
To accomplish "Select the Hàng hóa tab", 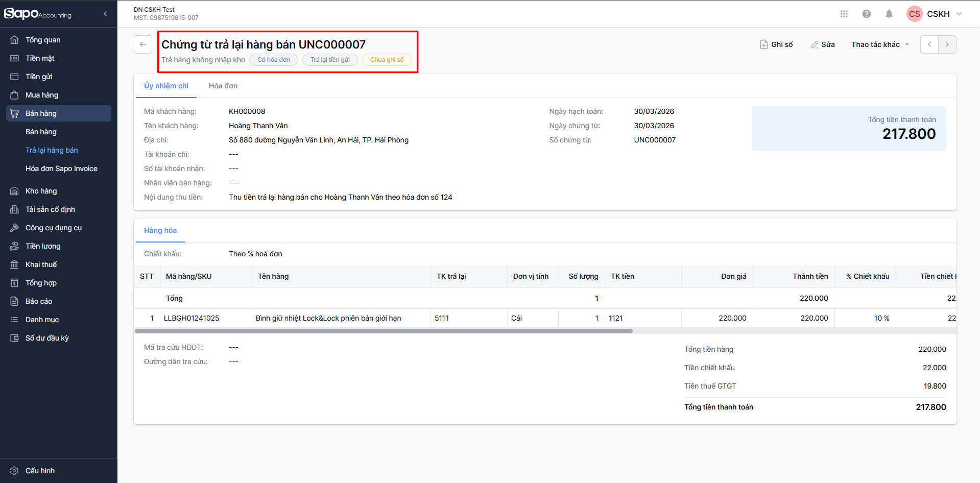I will pyautogui.click(x=160, y=230).
